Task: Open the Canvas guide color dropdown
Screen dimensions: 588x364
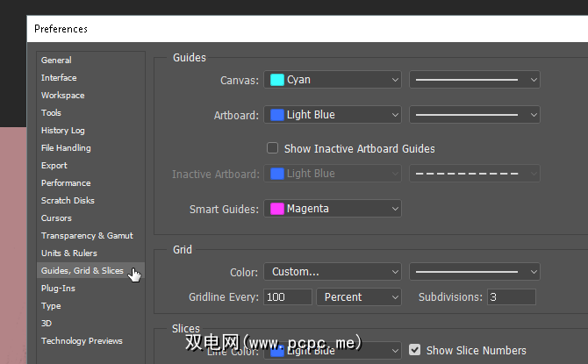Action: (333, 80)
